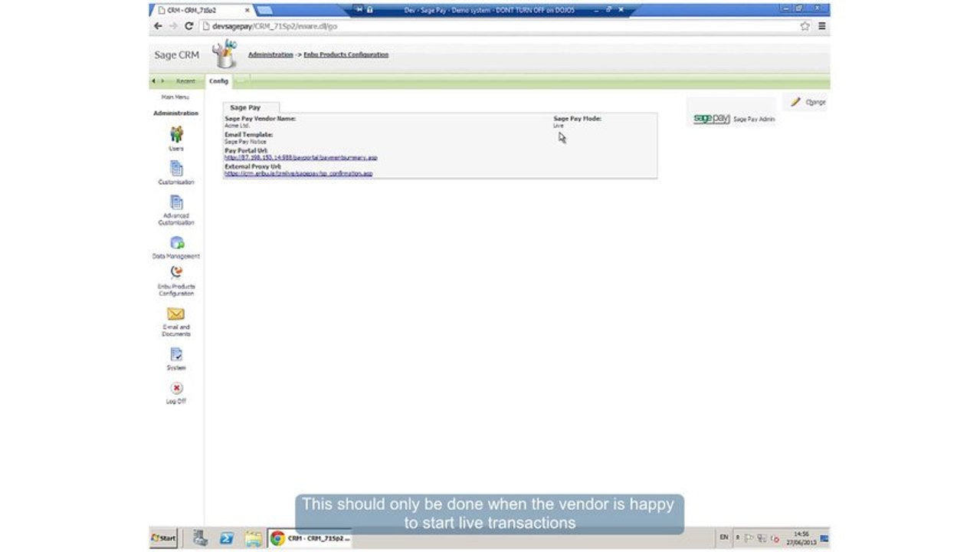Click the Change pencil icon

pos(796,101)
